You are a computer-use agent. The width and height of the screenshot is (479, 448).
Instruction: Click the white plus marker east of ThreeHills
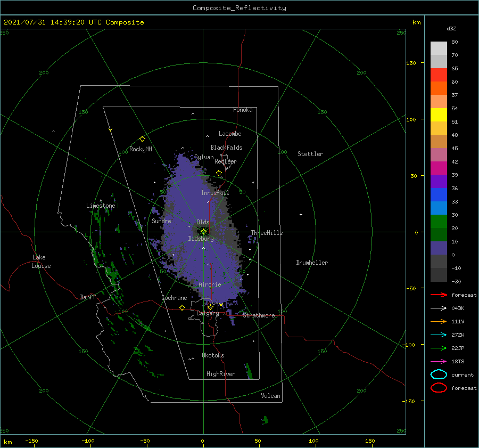301,214
